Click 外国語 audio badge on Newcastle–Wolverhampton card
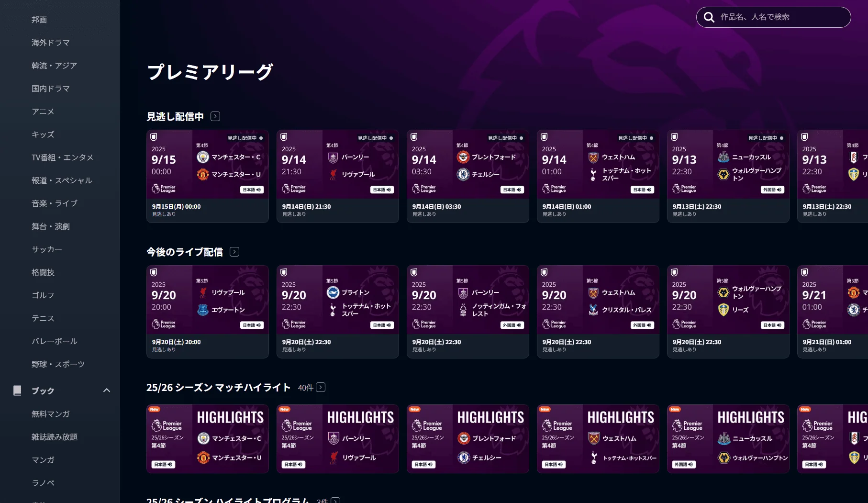This screenshot has width=868, height=503. (x=772, y=190)
